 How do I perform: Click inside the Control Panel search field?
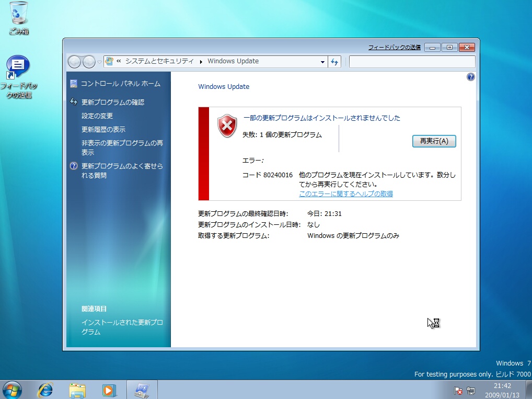point(412,62)
